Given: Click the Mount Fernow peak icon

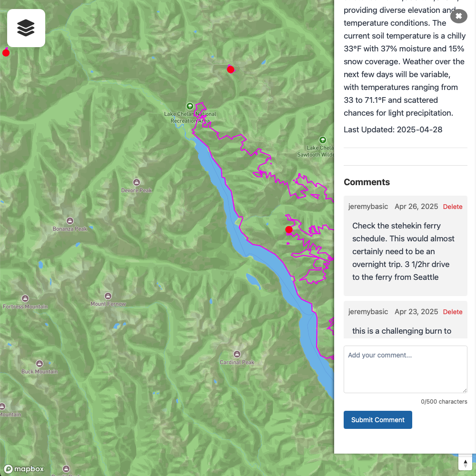Looking at the screenshot, I should (x=108, y=296).
